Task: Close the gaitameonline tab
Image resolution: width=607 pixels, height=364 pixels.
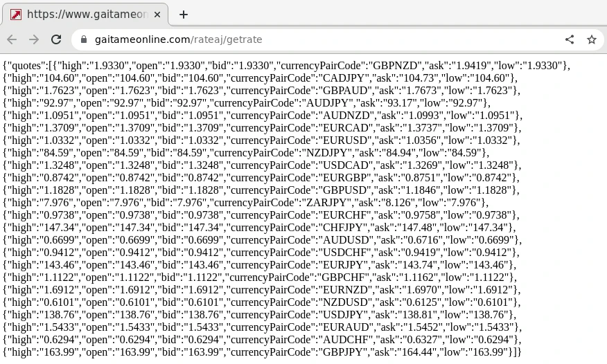Action: point(157,15)
